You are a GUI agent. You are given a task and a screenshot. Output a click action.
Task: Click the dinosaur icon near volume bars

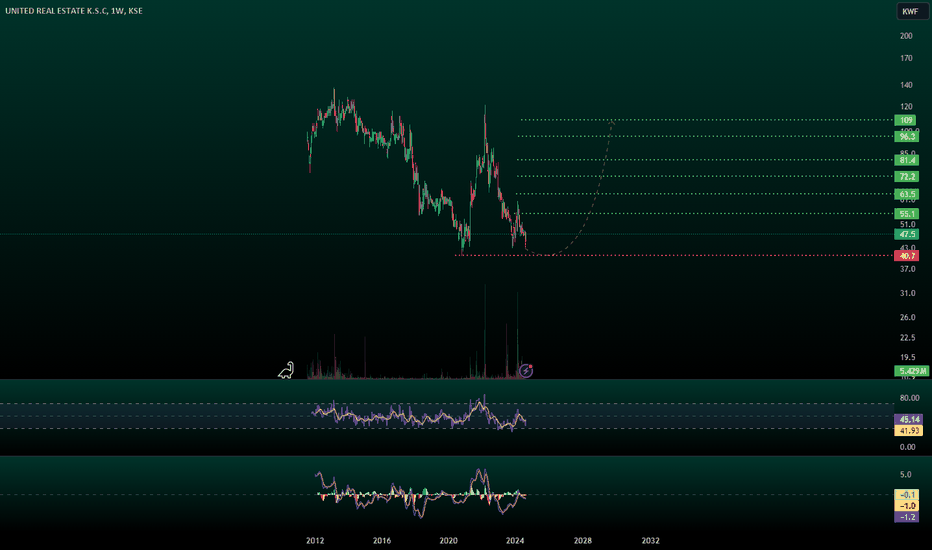click(x=286, y=370)
